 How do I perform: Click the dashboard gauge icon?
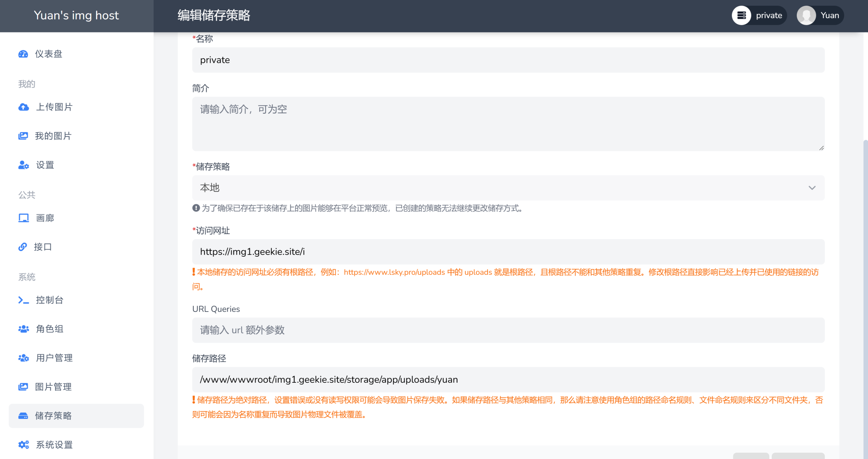pos(23,54)
